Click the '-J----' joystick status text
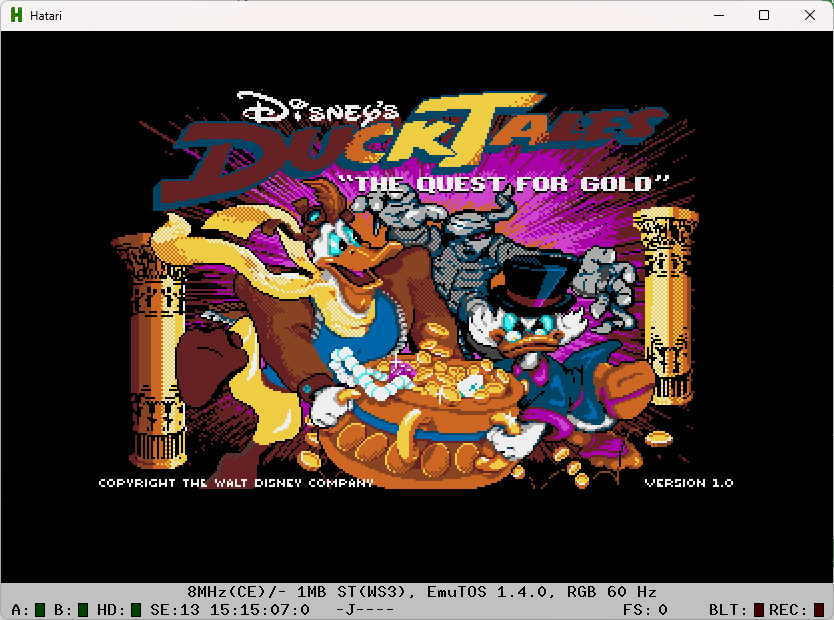The height and width of the screenshot is (620, 834). (x=365, y=610)
